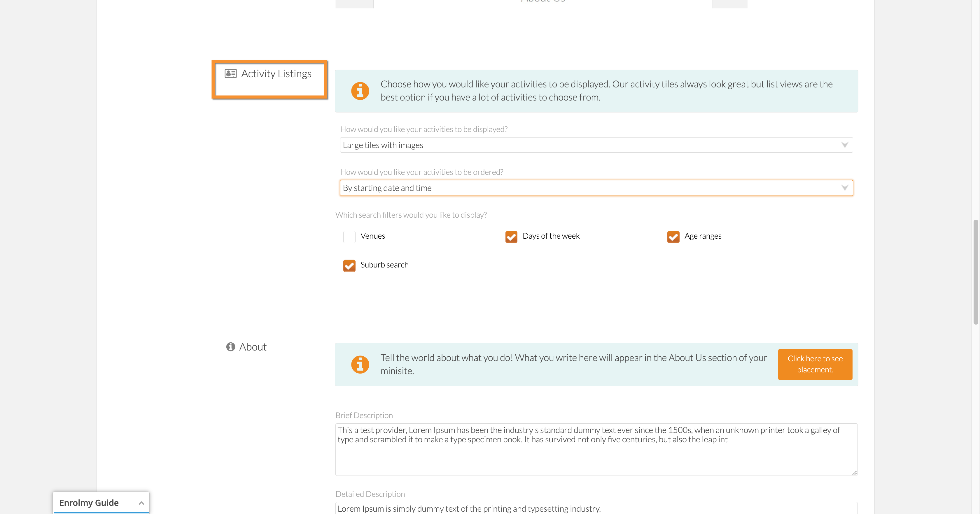Viewport: 980px width, 514px height.
Task: Collapse the Enrolmy Guide chevron
Action: pos(141,503)
